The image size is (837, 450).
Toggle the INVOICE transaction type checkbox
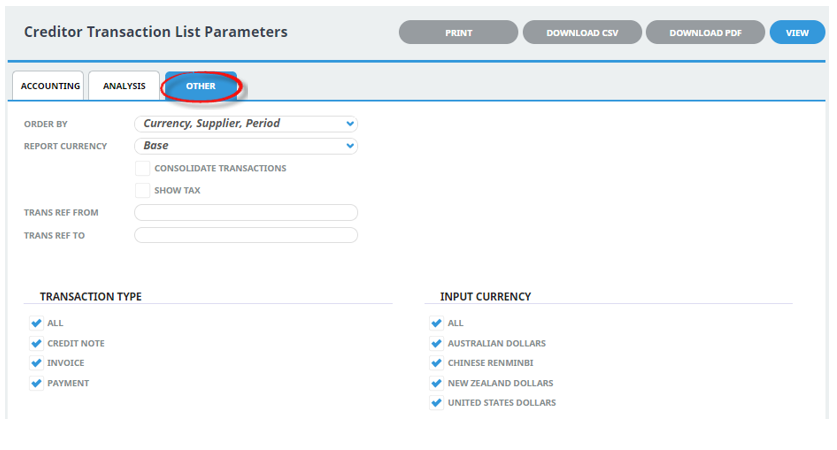[x=36, y=363]
